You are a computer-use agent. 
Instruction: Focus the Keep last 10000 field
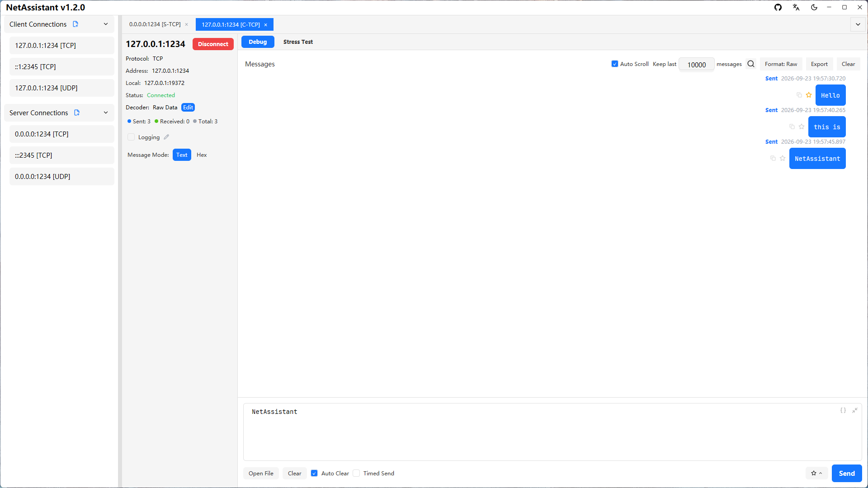[697, 64]
